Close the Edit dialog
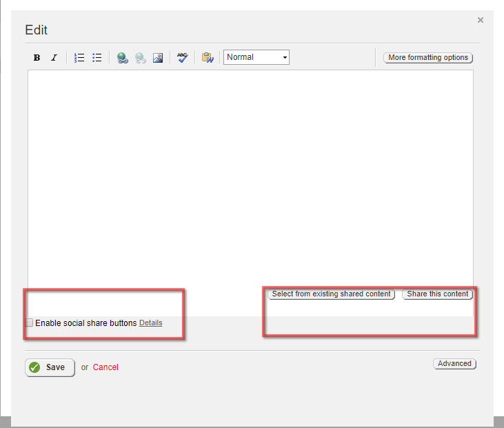This screenshot has width=504, height=428. [481, 20]
